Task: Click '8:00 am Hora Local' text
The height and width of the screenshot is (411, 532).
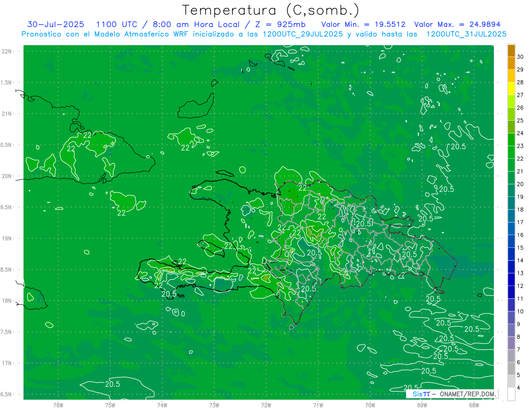Action: coord(196,24)
